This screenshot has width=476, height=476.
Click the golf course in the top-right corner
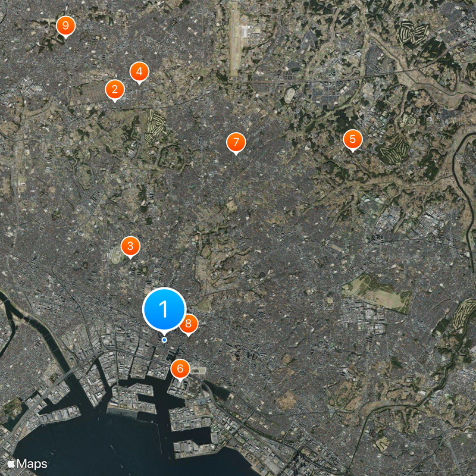(x=413, y=32)
